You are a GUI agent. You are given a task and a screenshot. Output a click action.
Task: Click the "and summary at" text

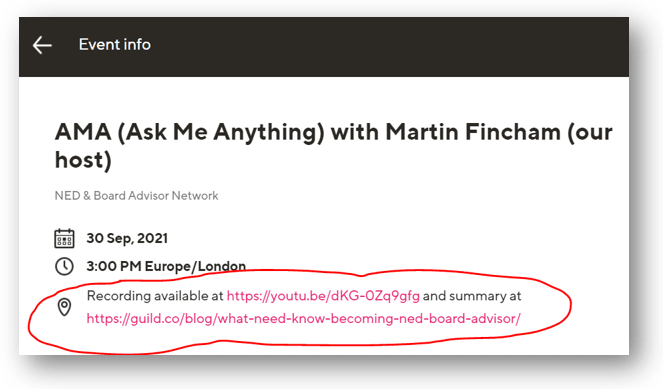pyautogui.click(x=472, y=296)
